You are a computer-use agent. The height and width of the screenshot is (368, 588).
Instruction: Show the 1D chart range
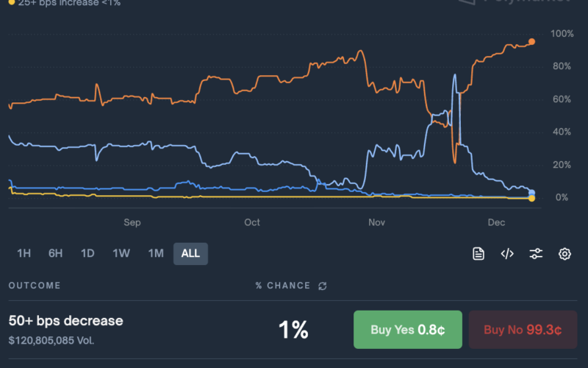coord(87,254)
